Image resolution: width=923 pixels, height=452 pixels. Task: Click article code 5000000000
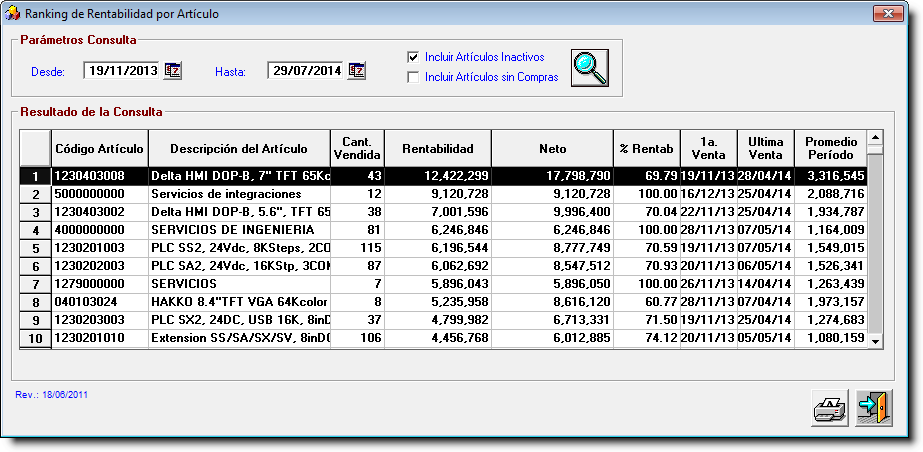[99, 194]
